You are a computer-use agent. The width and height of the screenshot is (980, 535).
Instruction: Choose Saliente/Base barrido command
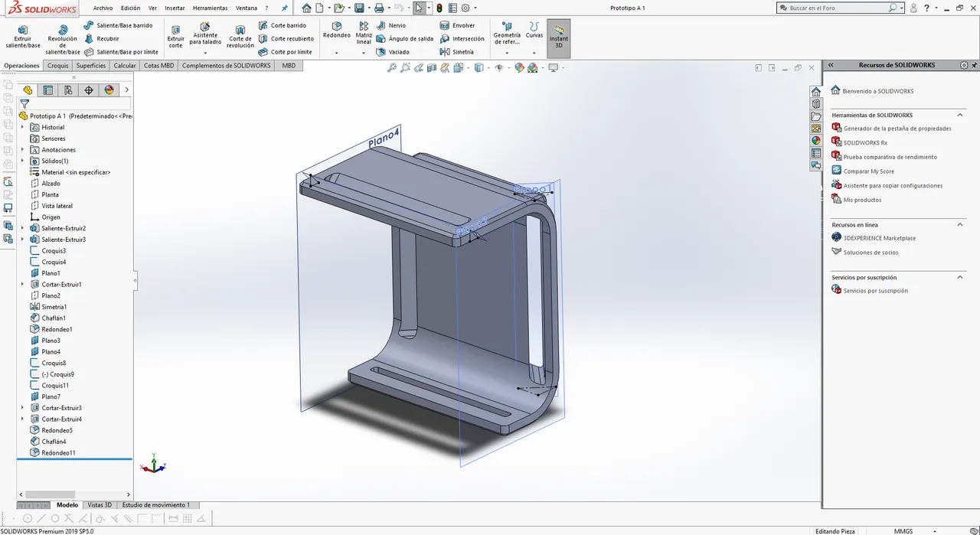(118, 25)
